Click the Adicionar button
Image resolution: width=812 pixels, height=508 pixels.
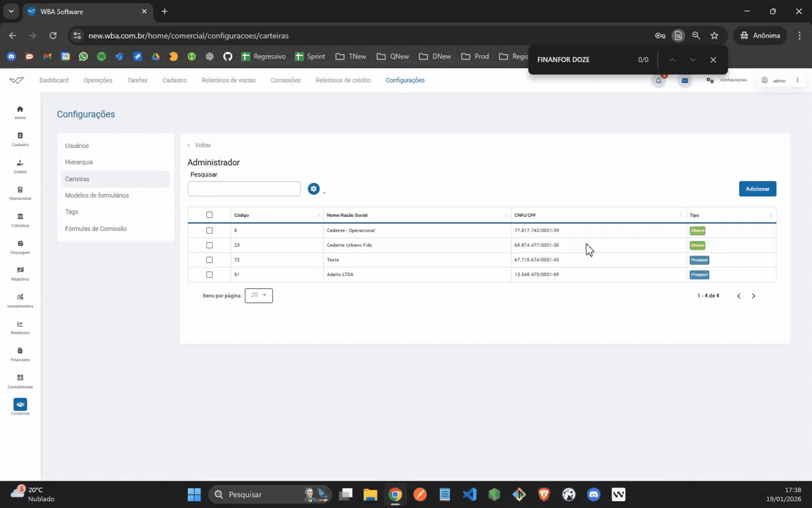pyautogui.click(x=757, y=189)
